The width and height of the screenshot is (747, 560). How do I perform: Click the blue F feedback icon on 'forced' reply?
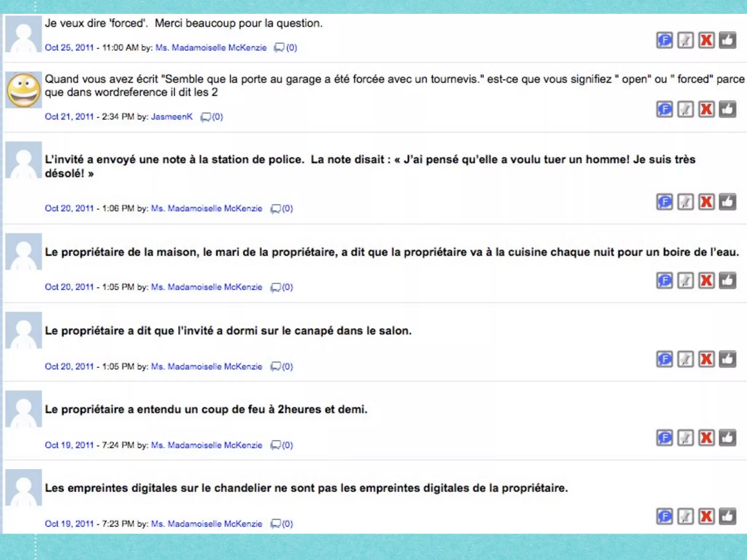point(664,40)
